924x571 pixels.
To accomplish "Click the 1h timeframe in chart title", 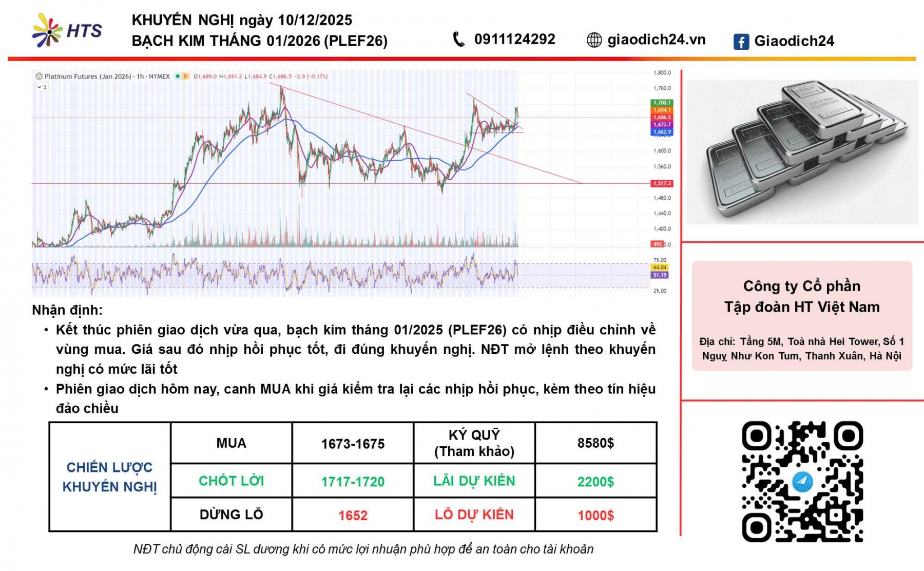I will [x=140, y=77].
